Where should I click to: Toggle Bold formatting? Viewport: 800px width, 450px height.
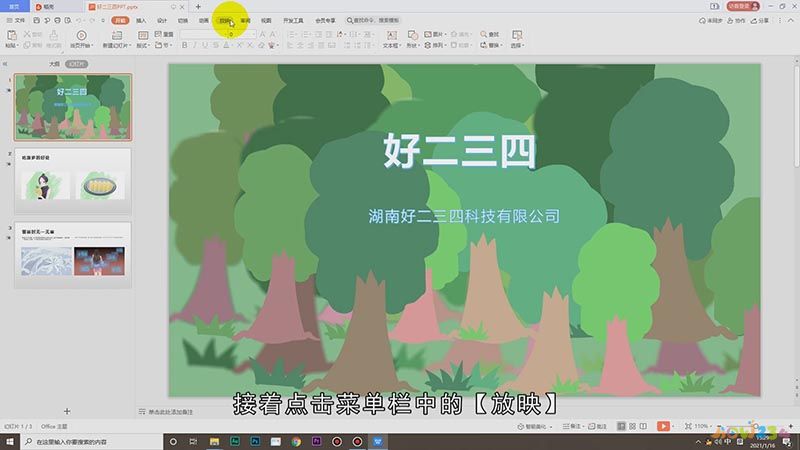pos(184,45)
